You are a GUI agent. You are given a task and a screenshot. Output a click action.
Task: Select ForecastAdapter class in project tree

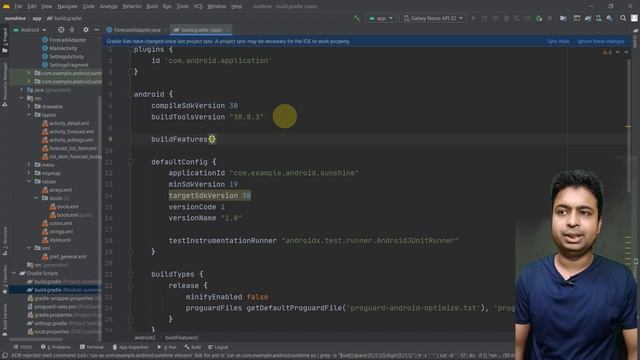click(64, 40)
